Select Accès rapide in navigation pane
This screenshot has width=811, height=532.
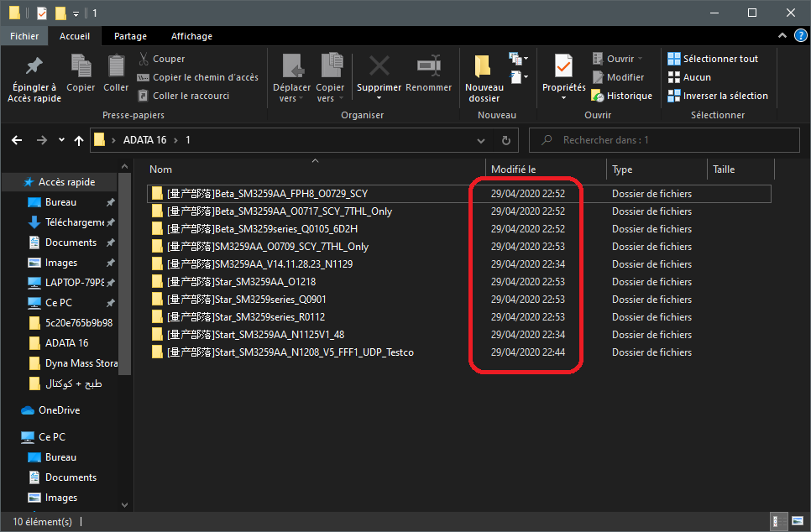click(x=66, y=182)
